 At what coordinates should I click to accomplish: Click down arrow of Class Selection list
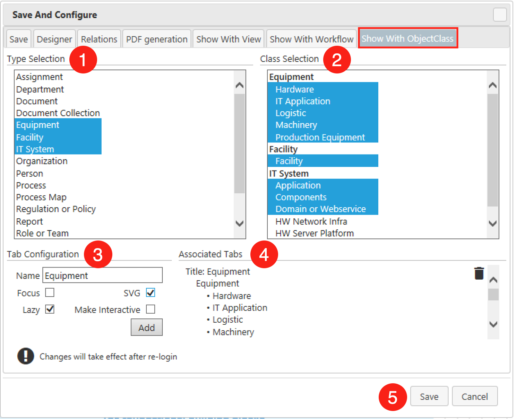pos(492,223)
